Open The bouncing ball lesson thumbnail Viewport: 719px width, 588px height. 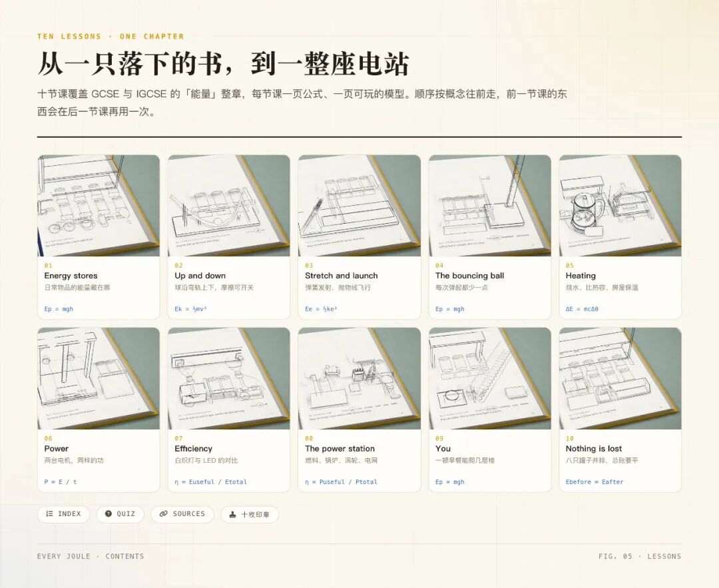pyautogui.click(x=490, y=206)
